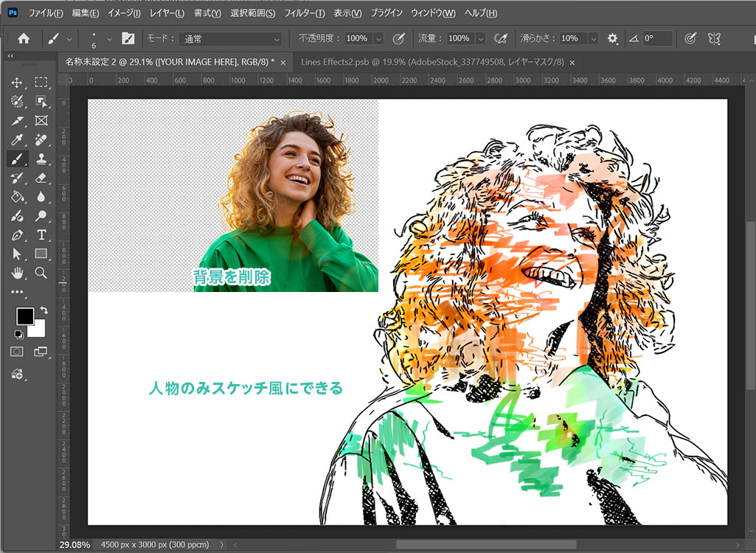Open the フィルター(T) menu
Viewport: 756px width, 553px height.
tap(304, 13)
